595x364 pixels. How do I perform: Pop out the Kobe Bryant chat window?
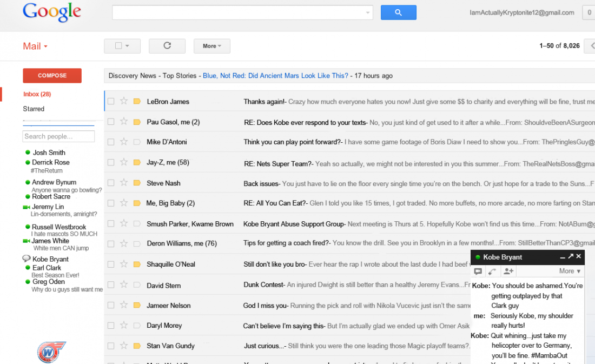click(571, 257)
